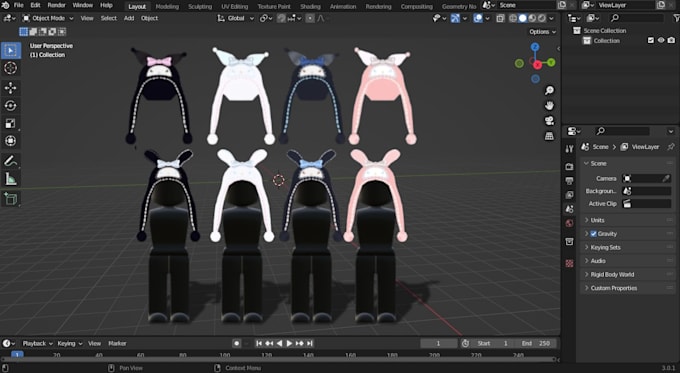Switch to the Sculpting workspace tab
Viewport: 680px width, 373px height.
point(200,7)
